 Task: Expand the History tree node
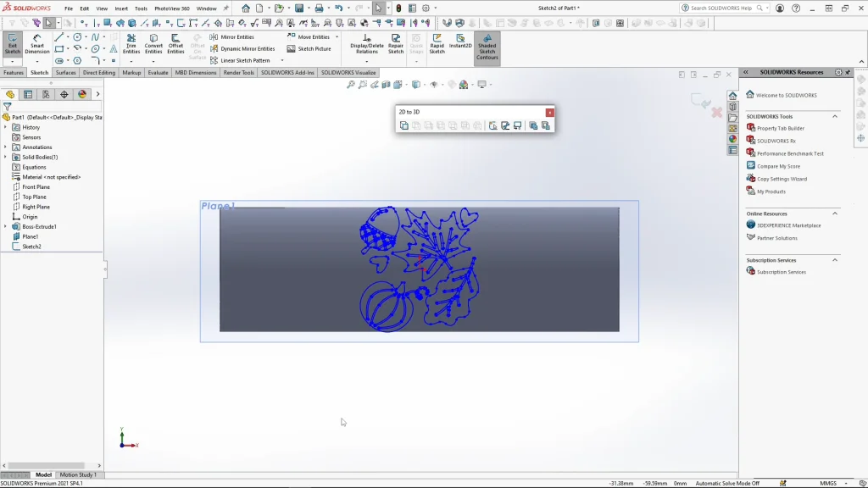click(6, 127)
